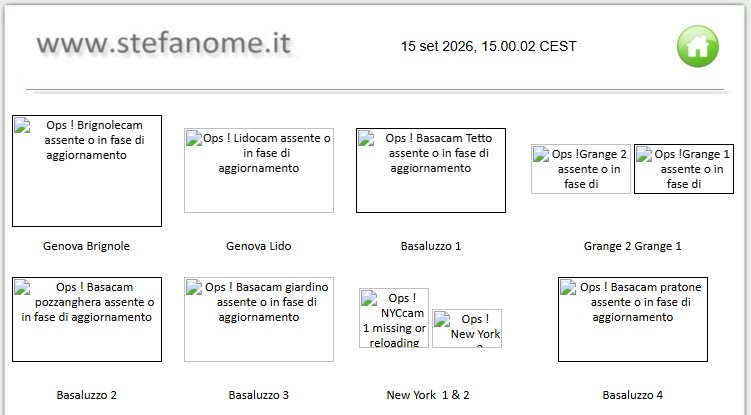Viewport: 751px width, 415px height.
Task: Open the Grange 2 webcam thumbnail
Action: (580, 169)
